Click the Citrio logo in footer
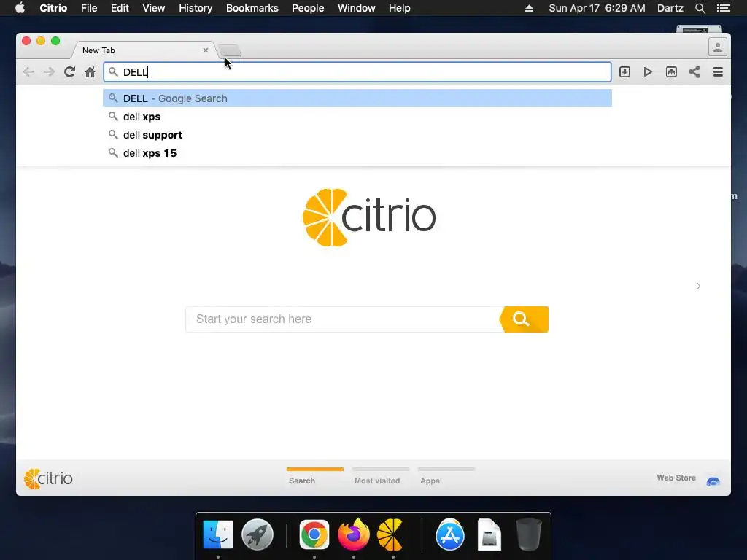 [49, 478]
